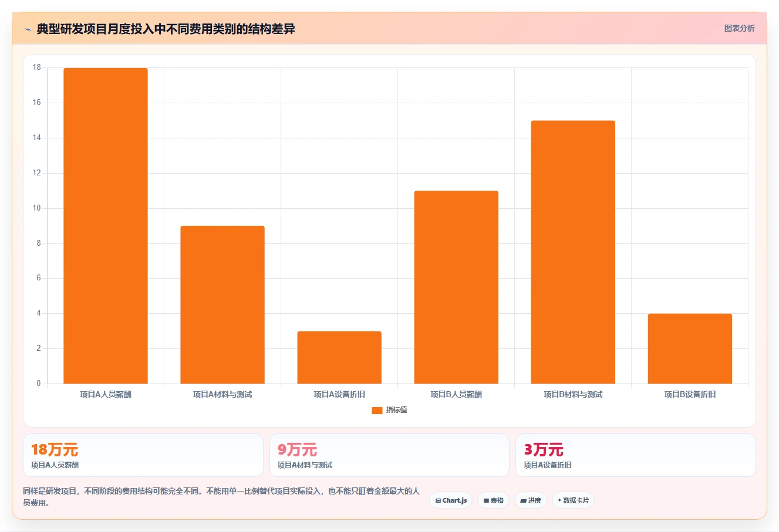
Task: Click the 9万元 data card
Action: (389, 455)
